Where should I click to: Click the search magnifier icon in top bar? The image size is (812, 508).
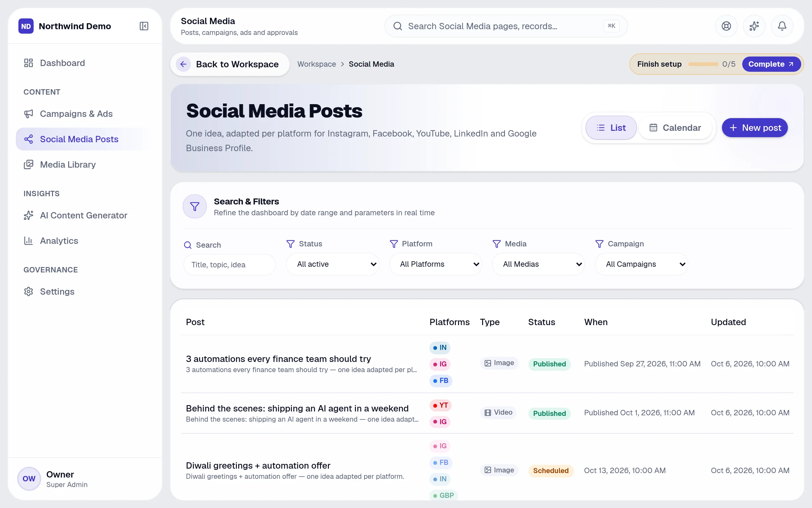click(398, 26)
